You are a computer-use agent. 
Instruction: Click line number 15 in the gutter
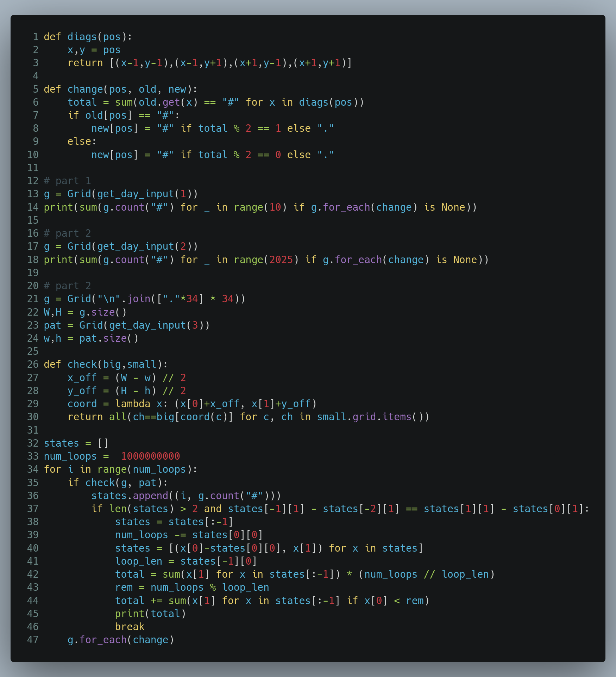point(33,221)
